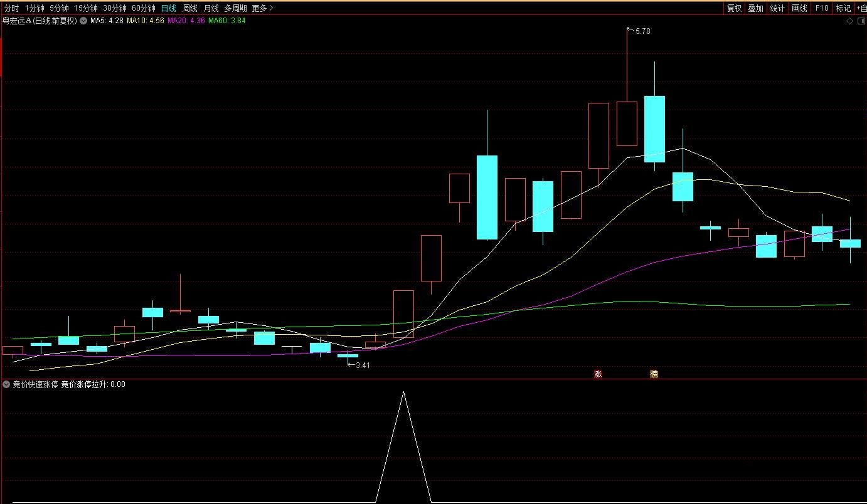Screen dimensions: 867x504
Task: Click the red 涨 marker icon below chart
Action: pos(598,374)
